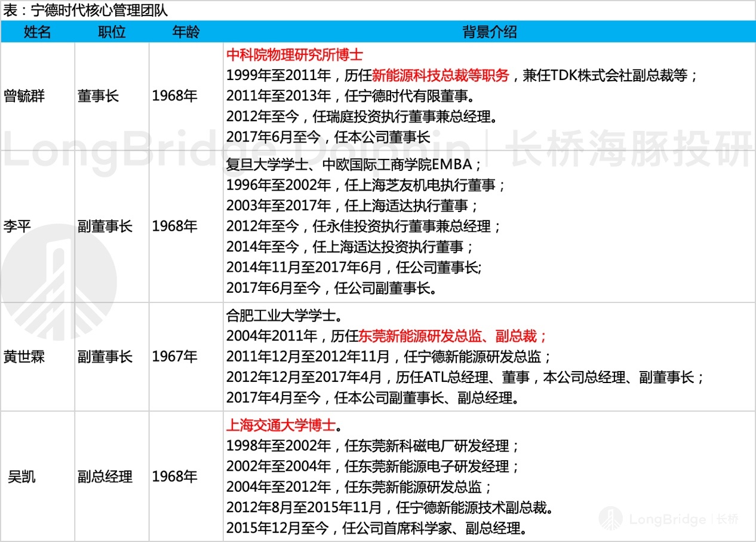Screen dimensions: 756x542
Task: Select the line "复旦大学学士、中欧国际工商学院EMBA；"
Action: (x=355, y=165)
